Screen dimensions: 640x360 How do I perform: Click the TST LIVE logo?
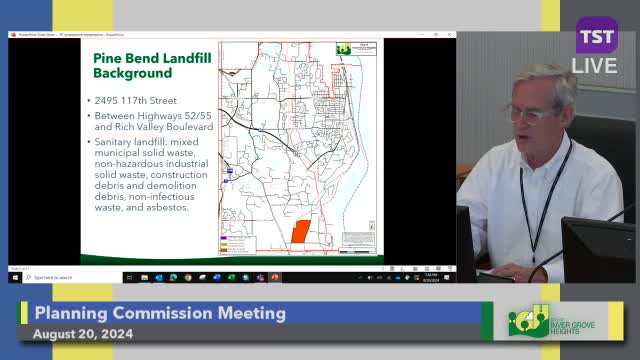pos(596,46)
